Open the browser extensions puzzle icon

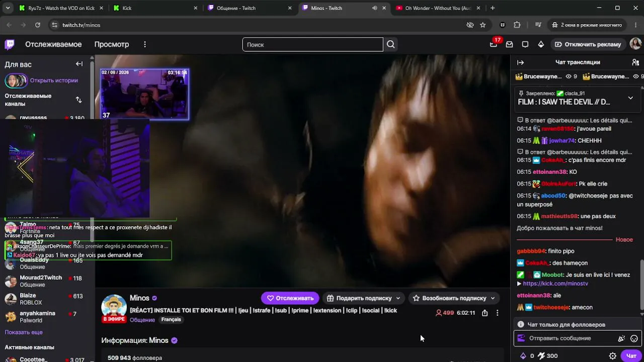(517, 25)
